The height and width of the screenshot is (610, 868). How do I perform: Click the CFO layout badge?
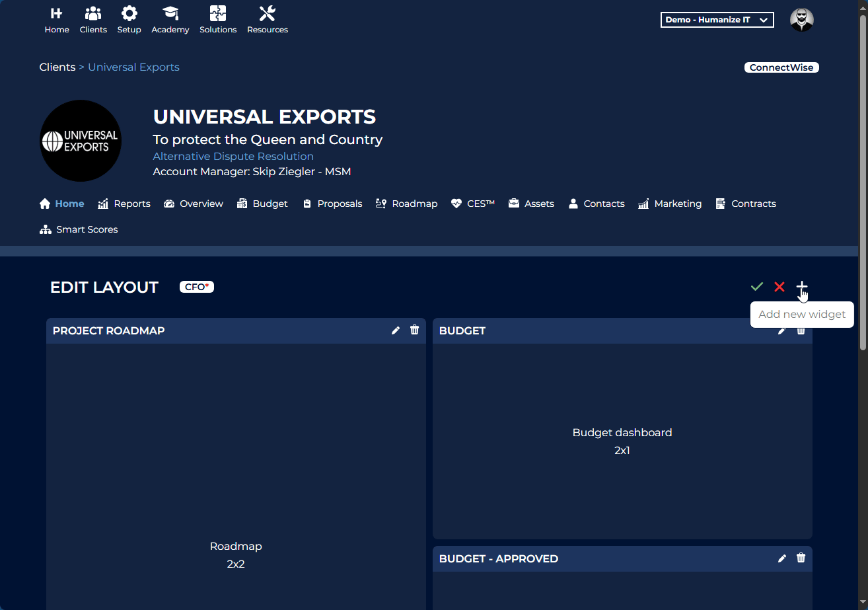pos(197,287)
